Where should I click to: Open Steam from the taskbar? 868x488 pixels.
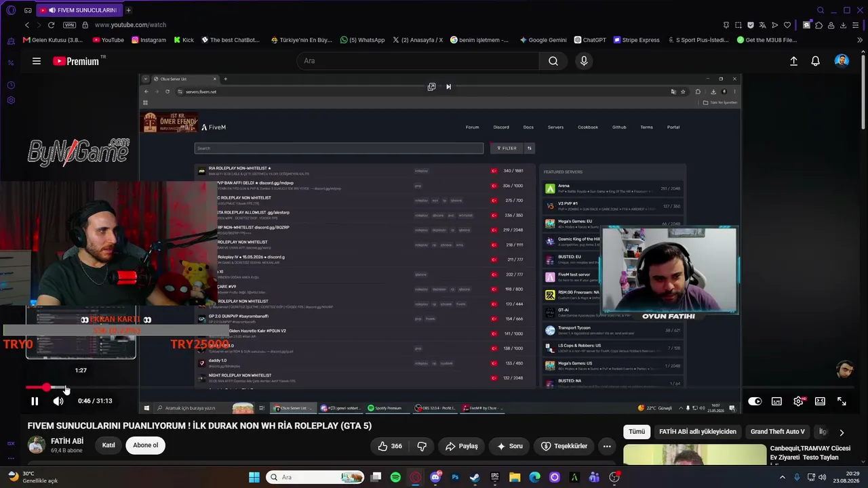coord(475,477)
